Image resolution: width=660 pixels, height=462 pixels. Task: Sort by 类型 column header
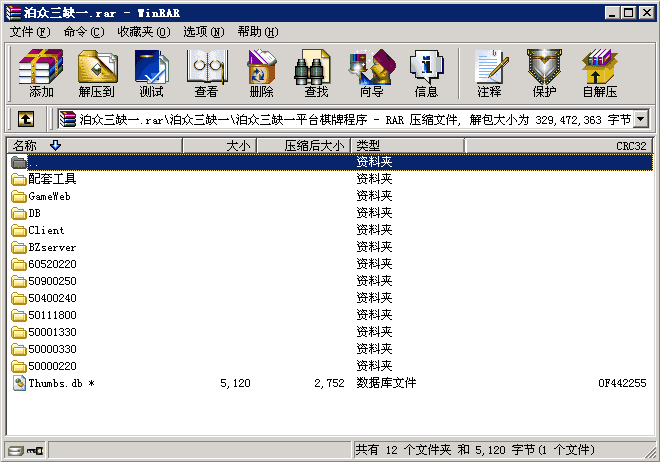pyautogui.click(x=407, y=146)
